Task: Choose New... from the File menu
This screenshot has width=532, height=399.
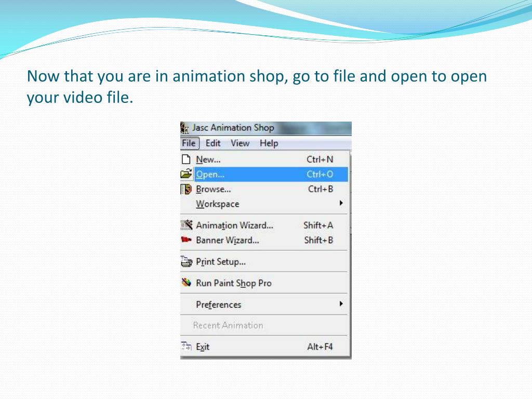Action: pyautogui.click(x=264, y=159)
